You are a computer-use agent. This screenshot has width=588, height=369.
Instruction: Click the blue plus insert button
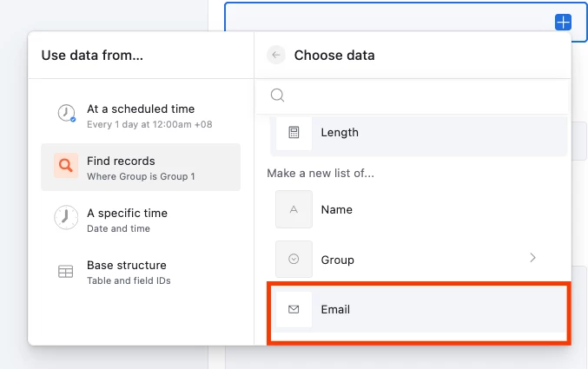click(563, 22)
